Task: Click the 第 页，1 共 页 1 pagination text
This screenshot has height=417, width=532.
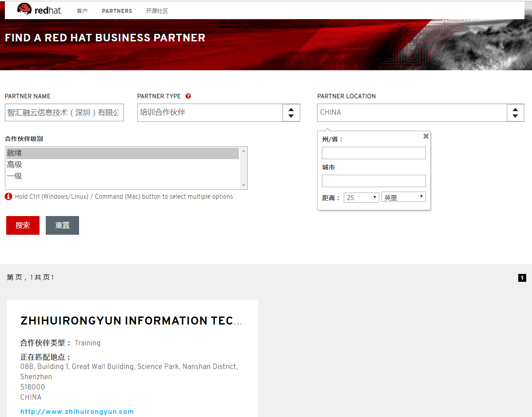Action: tap(30, 277)
